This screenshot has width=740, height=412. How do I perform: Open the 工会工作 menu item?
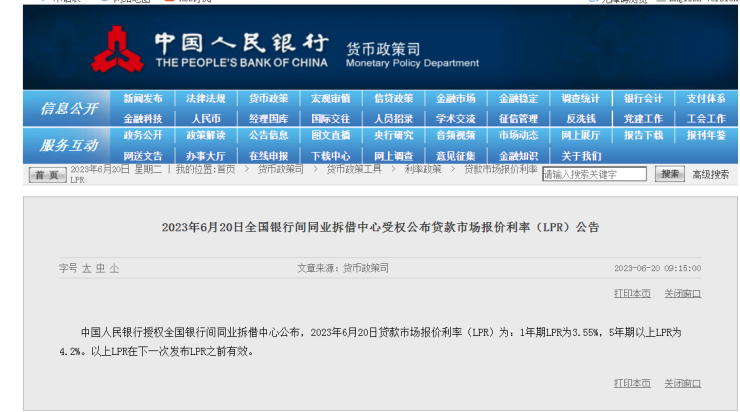706,118
